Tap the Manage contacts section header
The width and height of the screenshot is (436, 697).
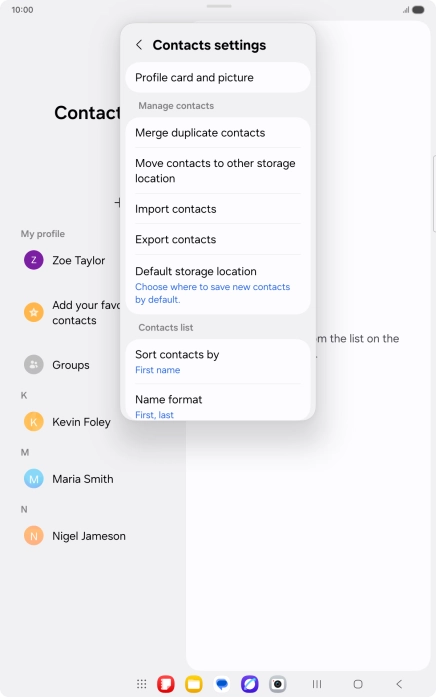tap(176, 106)
